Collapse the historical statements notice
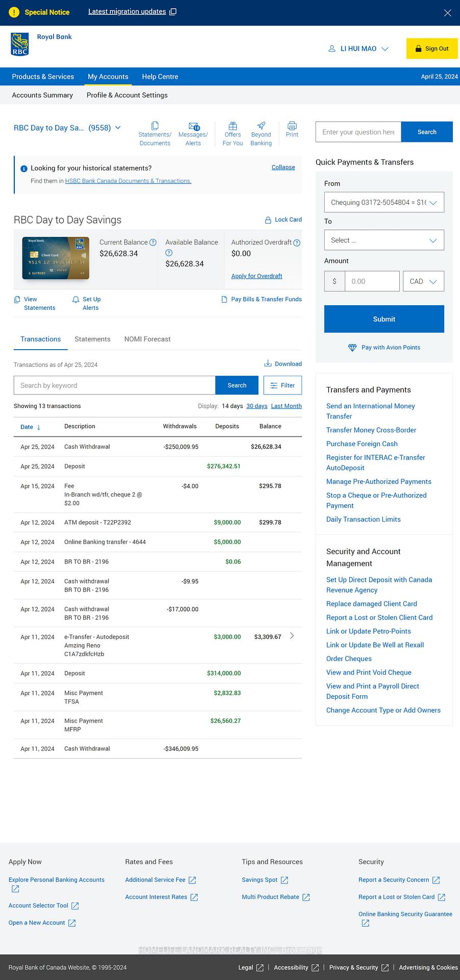The width and height of the screenshot is (460, 980). pyautogui.click(x=283, y=167)
